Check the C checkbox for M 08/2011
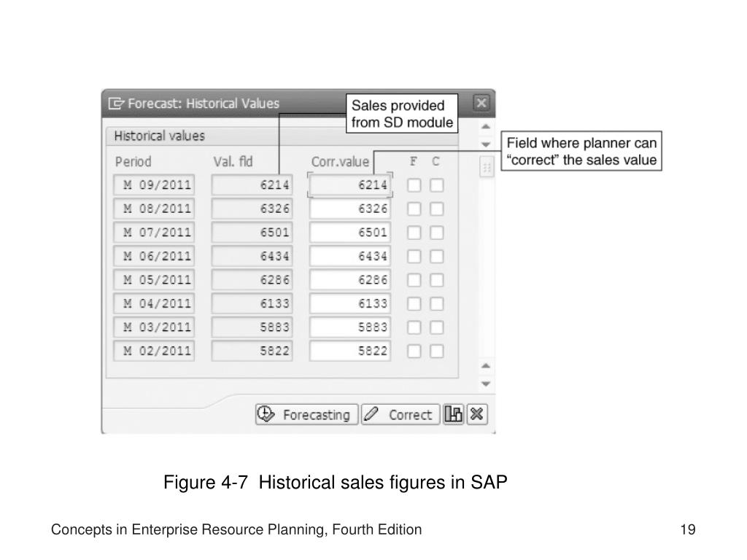Viewport: 747px width, 560px height. (436, 209)
